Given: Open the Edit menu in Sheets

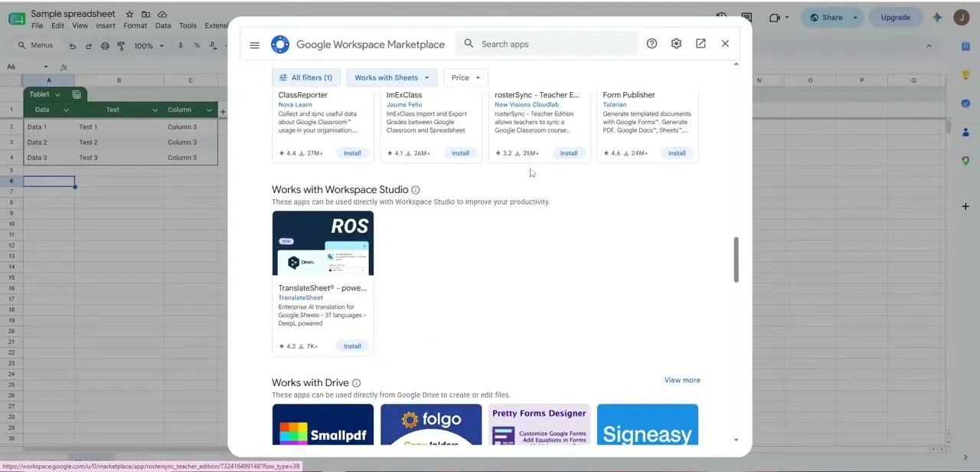Looking at the screenshot, I should tap(57, 26).
